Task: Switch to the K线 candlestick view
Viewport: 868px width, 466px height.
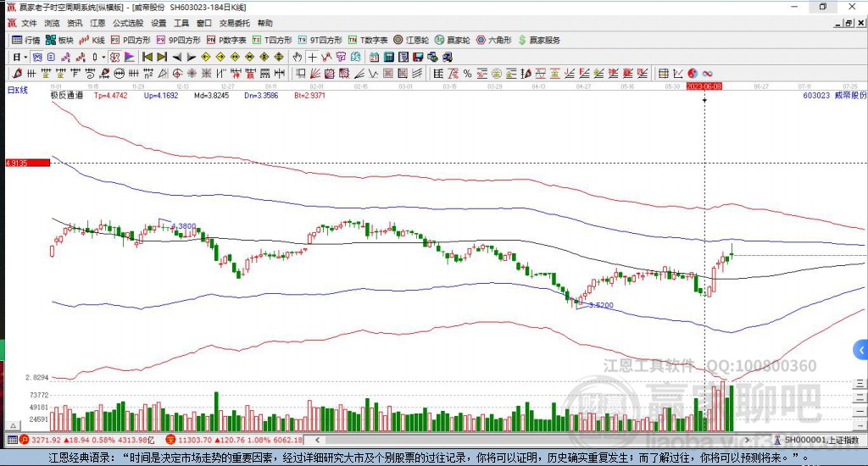Action: (x=92, y=40)
